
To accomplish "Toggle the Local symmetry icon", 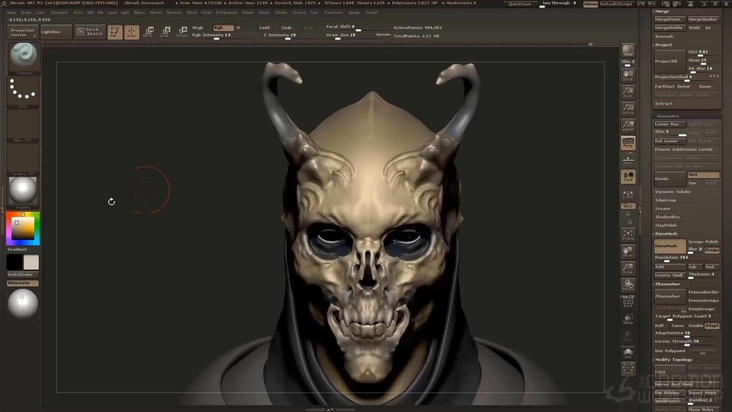I will [x=628, y=176].
